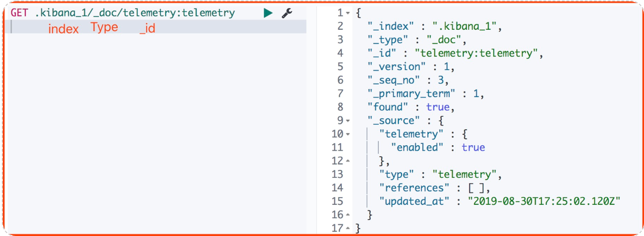The width and height of the screenshot is (644, 236).
Task: Click fold marker at line 17
Action: click(348, 228)
